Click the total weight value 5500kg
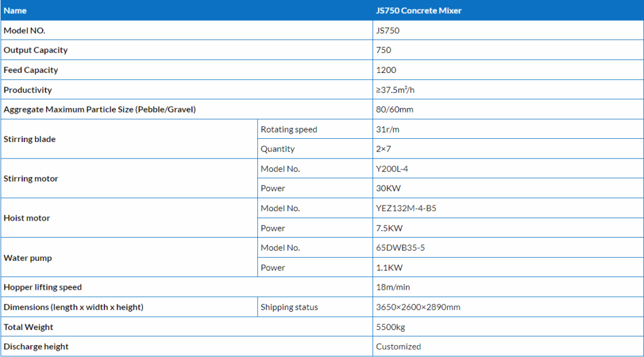Viewport: 644px width, 357px height. (x=391, y=327)
